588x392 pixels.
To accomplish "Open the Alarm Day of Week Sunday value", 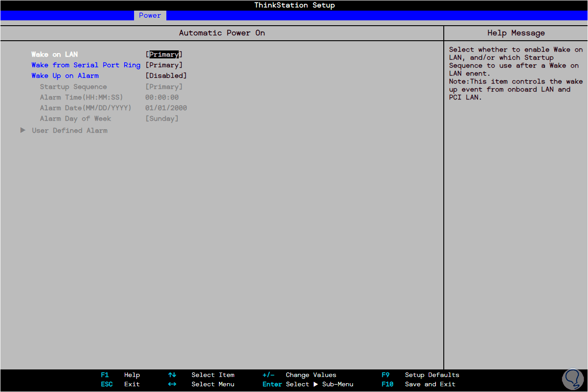I will point(162,119).
